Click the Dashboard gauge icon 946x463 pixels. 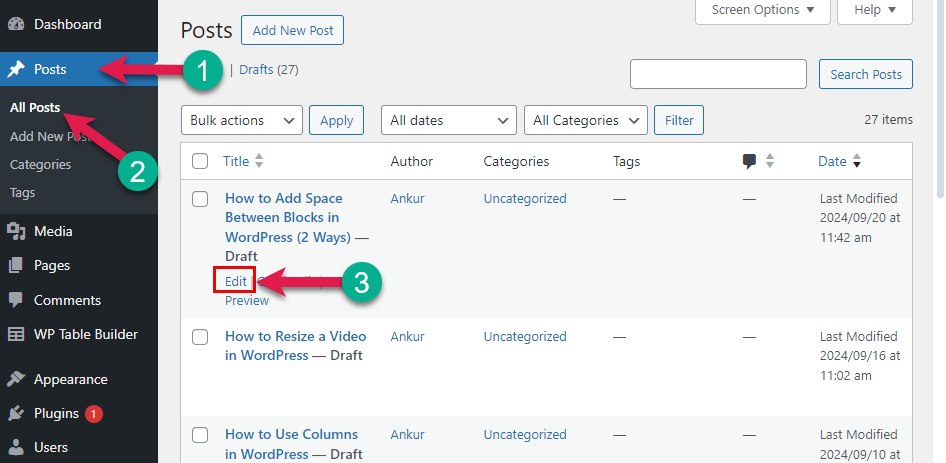pyautogui.click(x=16, y=24)
